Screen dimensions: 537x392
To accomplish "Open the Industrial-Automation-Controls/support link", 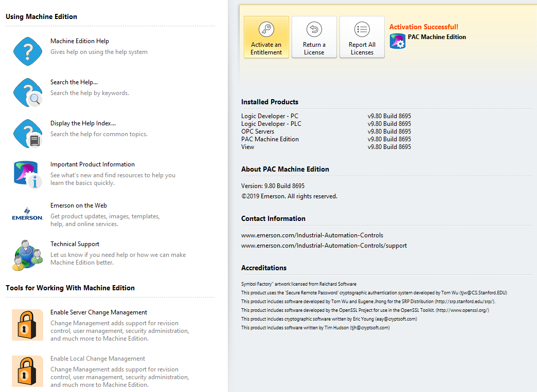I will [x=324, y=246].
